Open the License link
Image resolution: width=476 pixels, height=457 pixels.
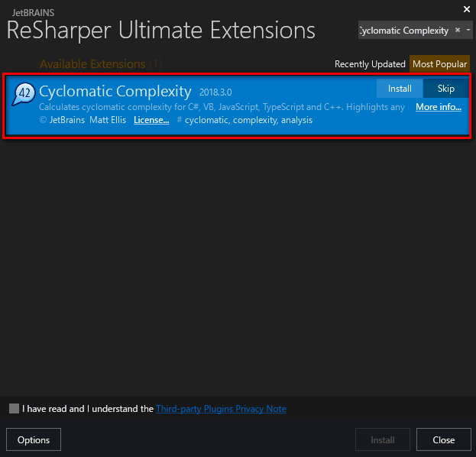coord(151,120)
